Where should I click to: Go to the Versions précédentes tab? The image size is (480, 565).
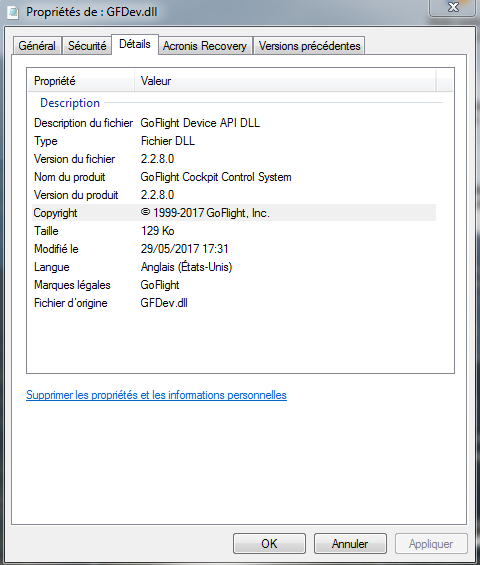310,46
